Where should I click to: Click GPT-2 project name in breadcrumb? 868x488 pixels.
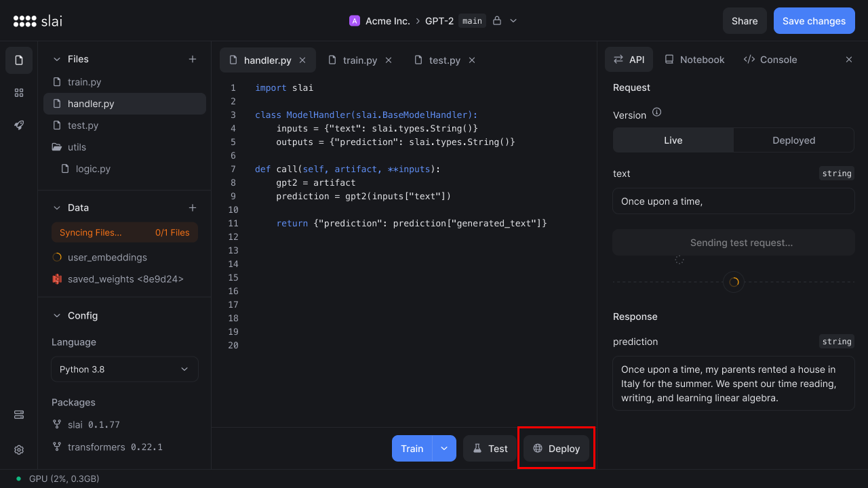click(439, 21)
